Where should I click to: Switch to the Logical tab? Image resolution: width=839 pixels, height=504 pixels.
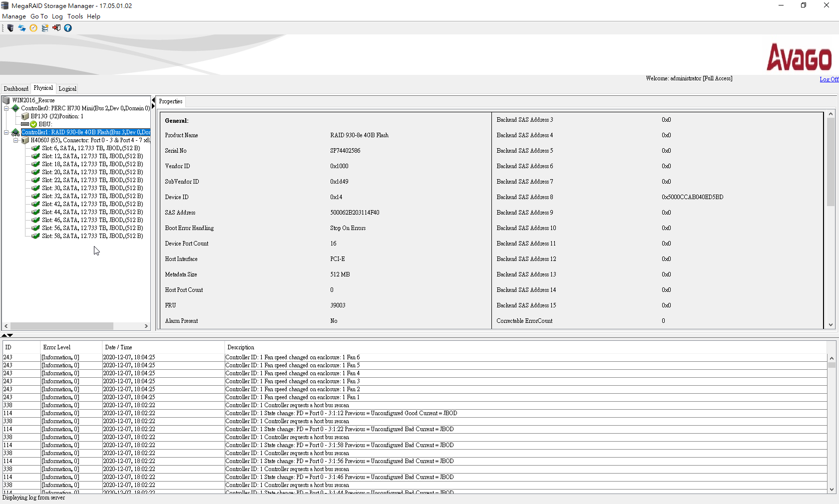(67, 89)
